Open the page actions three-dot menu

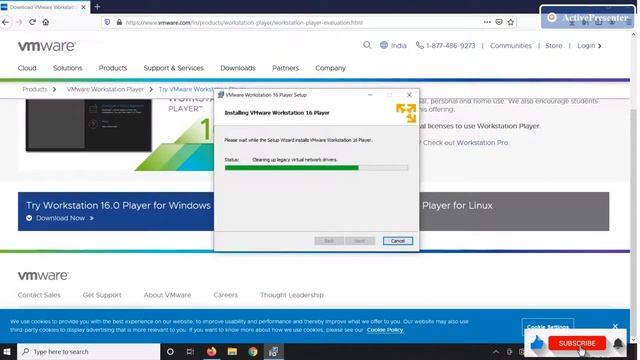487,22
